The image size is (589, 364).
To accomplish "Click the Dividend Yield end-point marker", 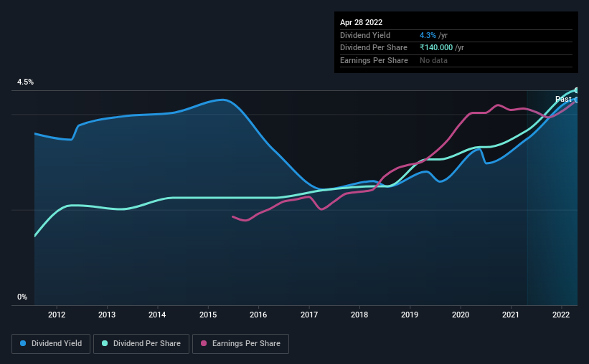I will coord(577,100).
